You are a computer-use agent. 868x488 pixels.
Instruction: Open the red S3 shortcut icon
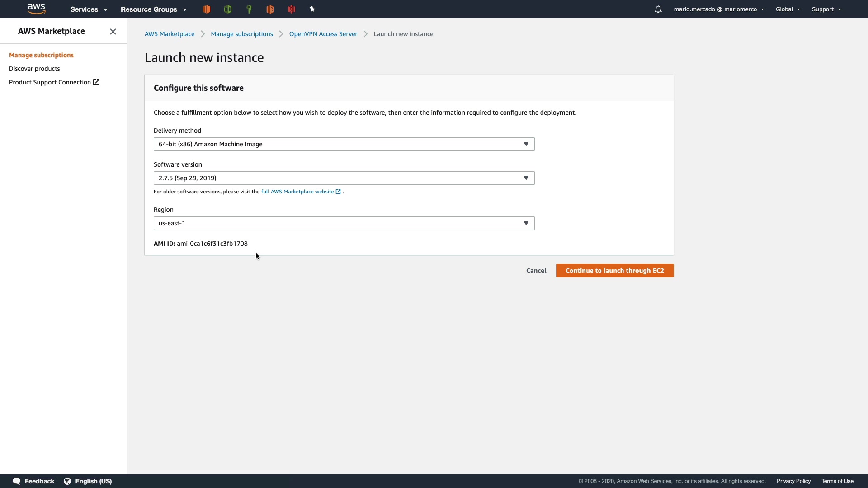pyautogui.click(x=292, y=9)
